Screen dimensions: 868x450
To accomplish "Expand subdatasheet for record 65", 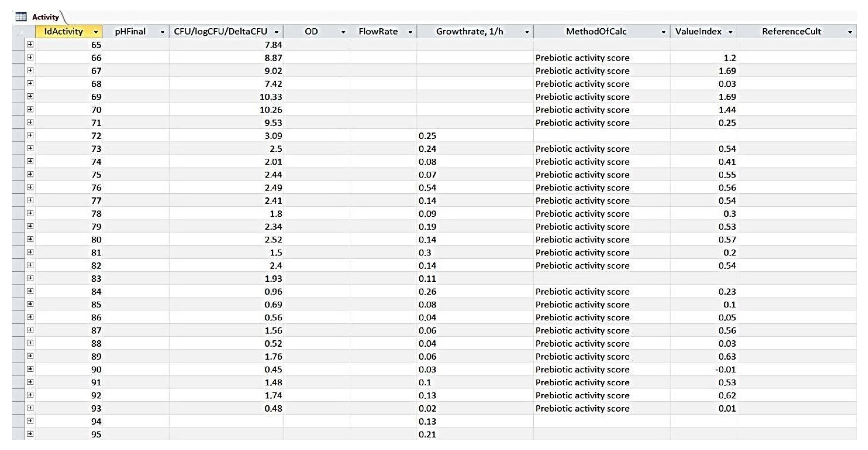I will tap(30, 44).
